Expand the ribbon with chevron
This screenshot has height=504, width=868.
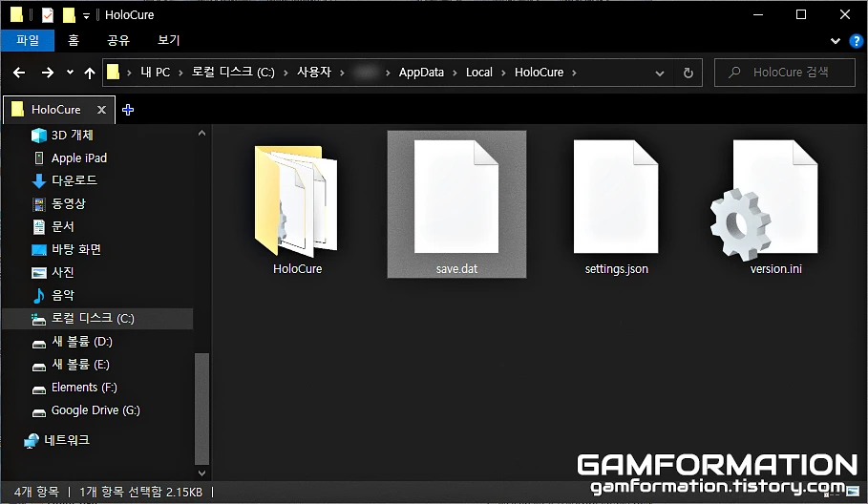click(x=836, y=41)
